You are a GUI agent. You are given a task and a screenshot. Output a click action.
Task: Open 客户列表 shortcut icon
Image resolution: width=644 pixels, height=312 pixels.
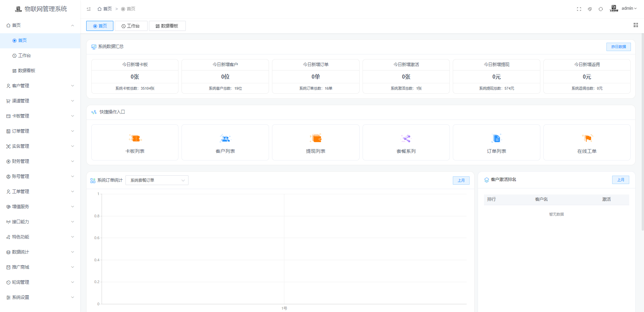coord(225,138)
